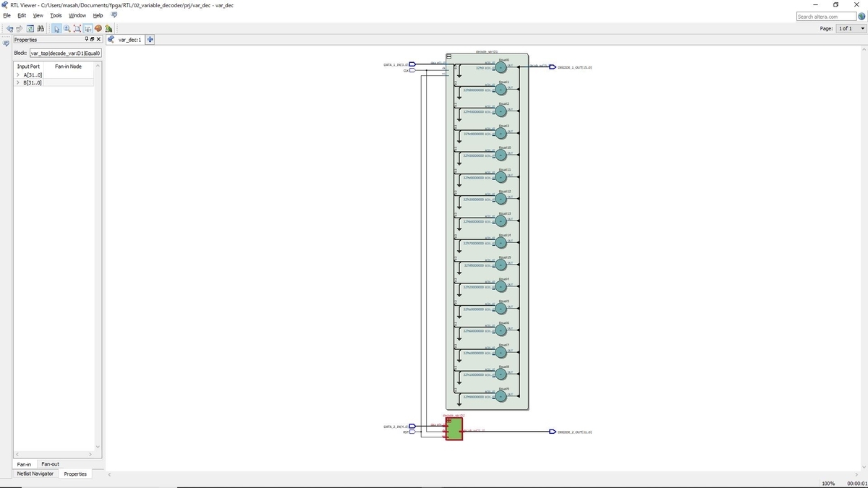This screenshot has height=488, width=868.
Task: Select the CLK input port pin
Action: (412, 71)
